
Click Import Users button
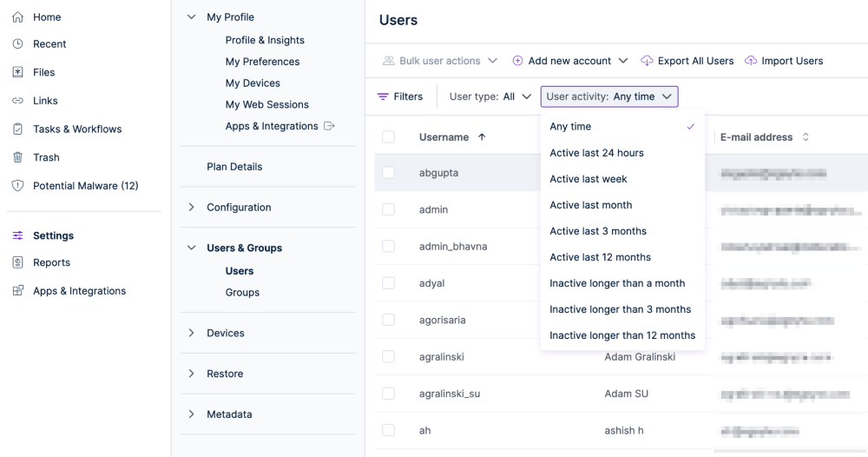pos(784,61)
